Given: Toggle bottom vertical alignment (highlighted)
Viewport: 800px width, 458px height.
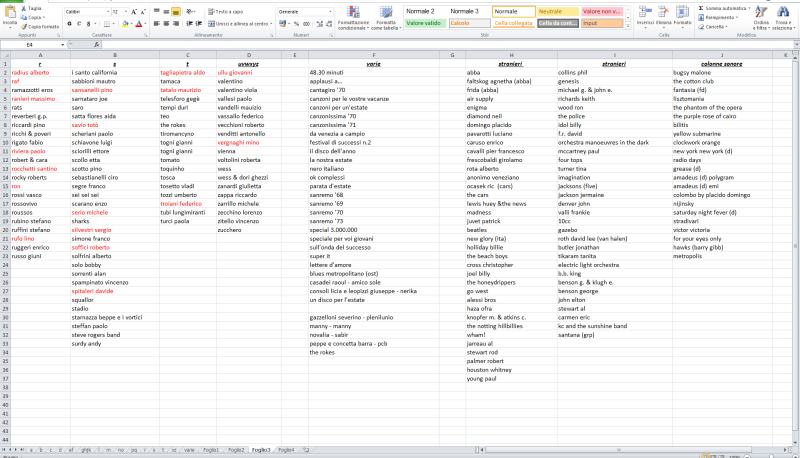Looking at the screenshot, I should tap(176, 11).
